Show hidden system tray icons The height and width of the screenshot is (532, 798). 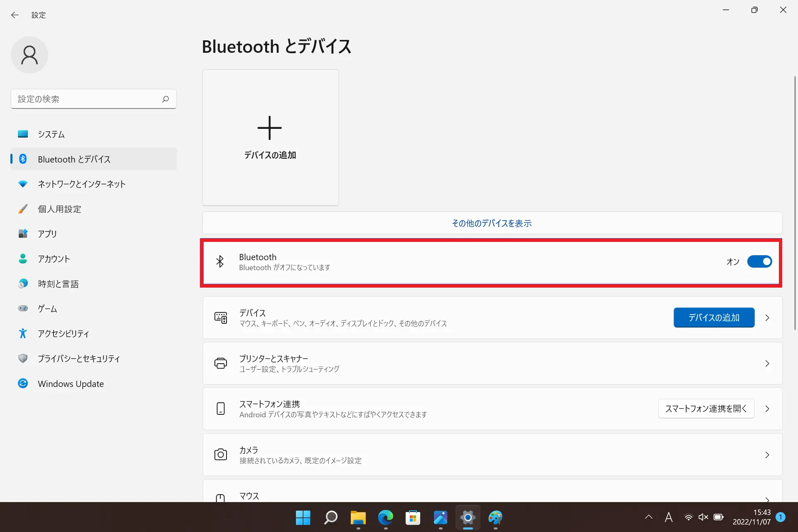click(648, 517)
